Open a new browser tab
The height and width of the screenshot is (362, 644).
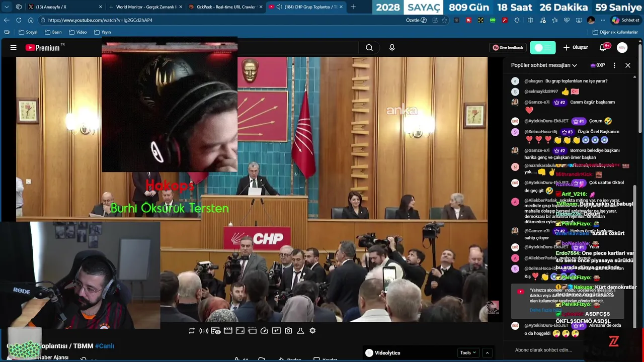[353, 7]
